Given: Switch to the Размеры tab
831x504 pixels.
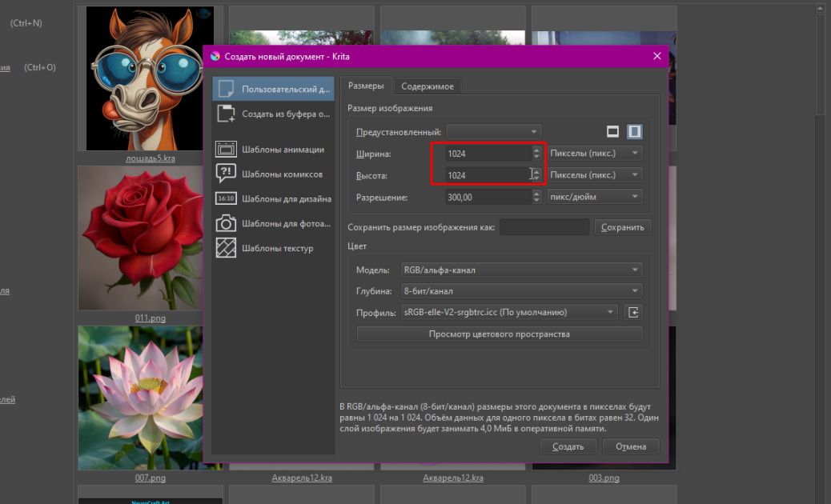Looking at the screenshot, I should (x=366, y=86).
